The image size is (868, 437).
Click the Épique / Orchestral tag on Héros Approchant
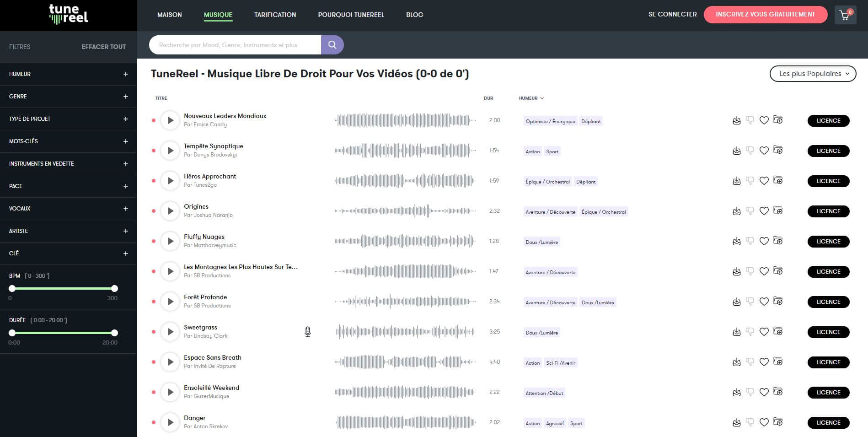[x=547, y=182]
